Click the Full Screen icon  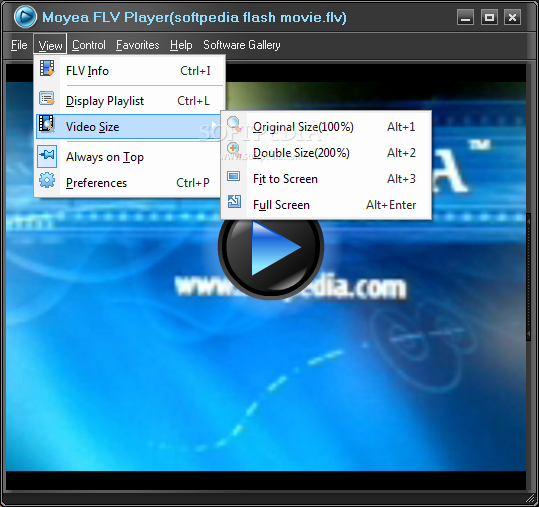point(234,202)
